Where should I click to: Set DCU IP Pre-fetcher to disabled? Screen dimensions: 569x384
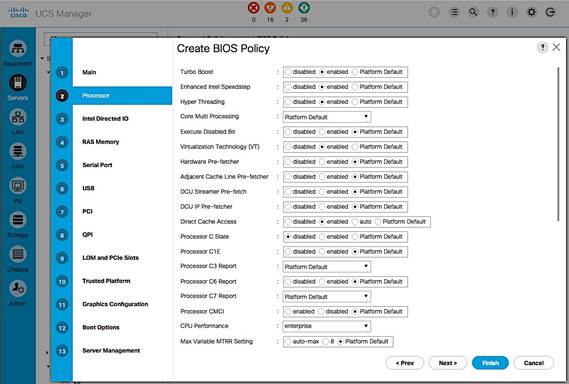coord(288,207)
